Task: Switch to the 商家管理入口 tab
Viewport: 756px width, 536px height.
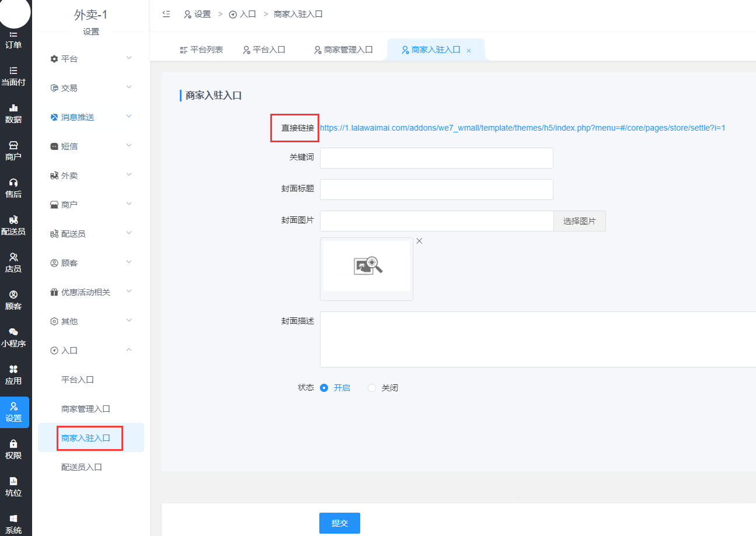Action: click(x=343, y=50)
